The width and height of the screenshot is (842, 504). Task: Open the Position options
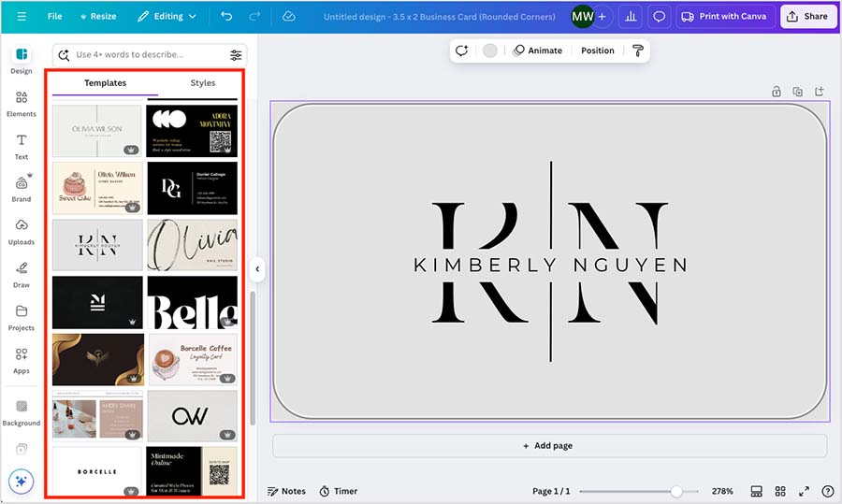pos(597,50)
